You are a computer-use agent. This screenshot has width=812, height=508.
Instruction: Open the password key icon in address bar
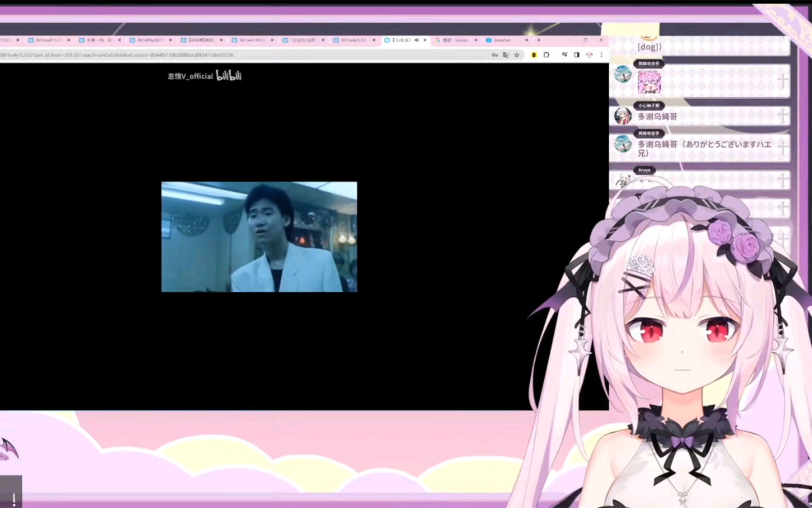[x=495, y=55]
